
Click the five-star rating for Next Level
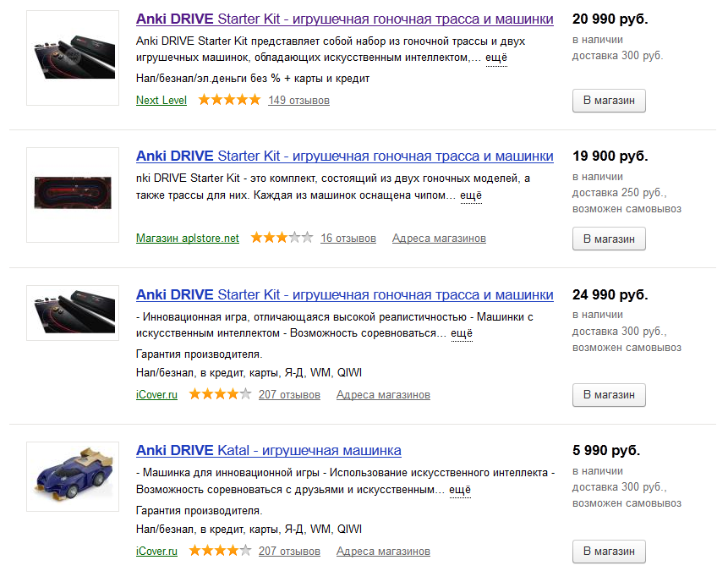click(228, 99)
